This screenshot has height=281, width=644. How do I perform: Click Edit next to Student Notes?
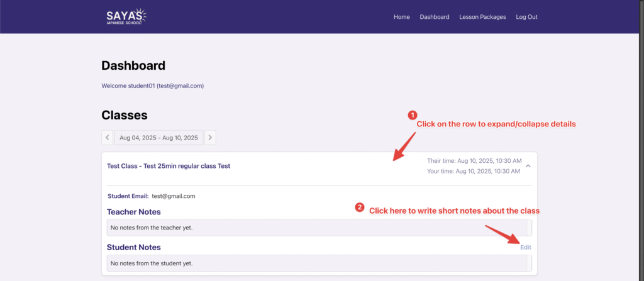(525, 247)
